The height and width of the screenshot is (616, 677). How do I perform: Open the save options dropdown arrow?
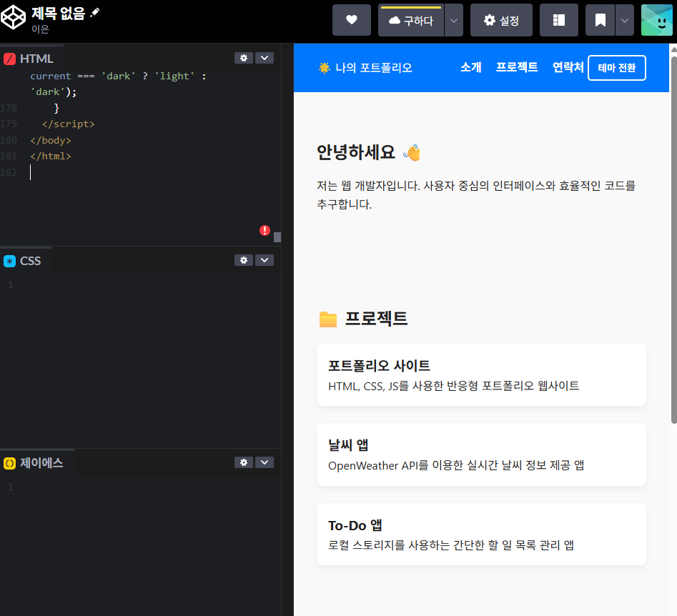click(454, 20)
